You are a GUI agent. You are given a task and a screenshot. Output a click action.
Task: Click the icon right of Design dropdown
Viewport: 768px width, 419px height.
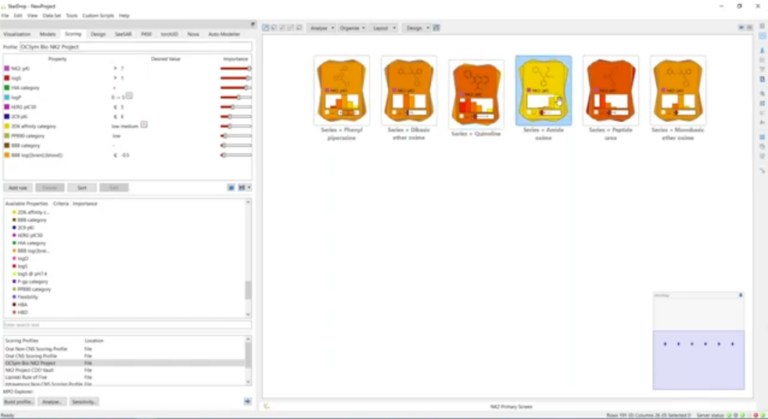(438, 28)
